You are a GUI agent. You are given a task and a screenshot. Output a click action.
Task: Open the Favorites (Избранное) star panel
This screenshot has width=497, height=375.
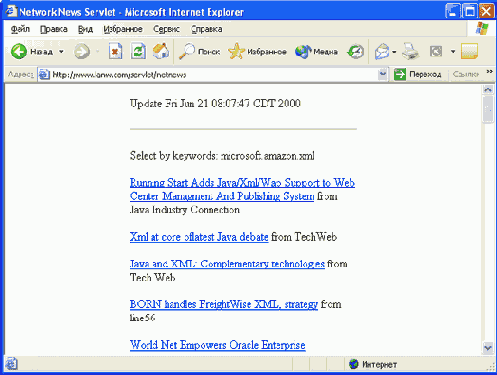(257, 52)
